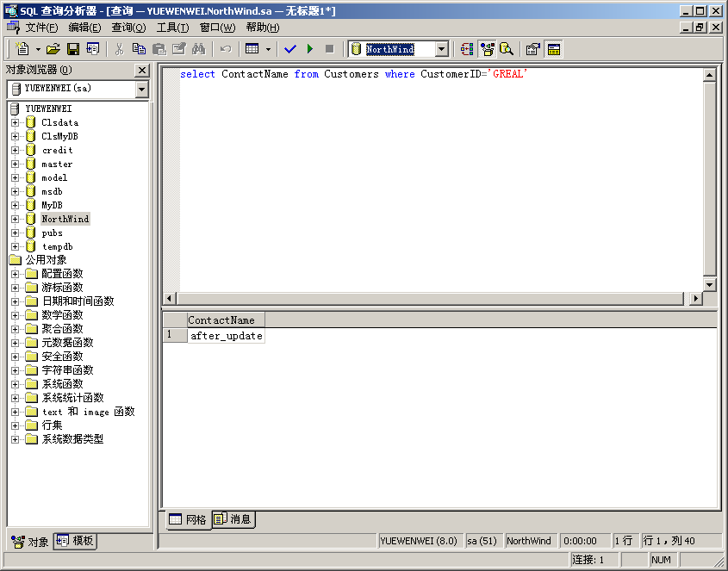The image size is (728, 571).
Task: Open the 窗口(W) menu
Action: click(217, 28)
